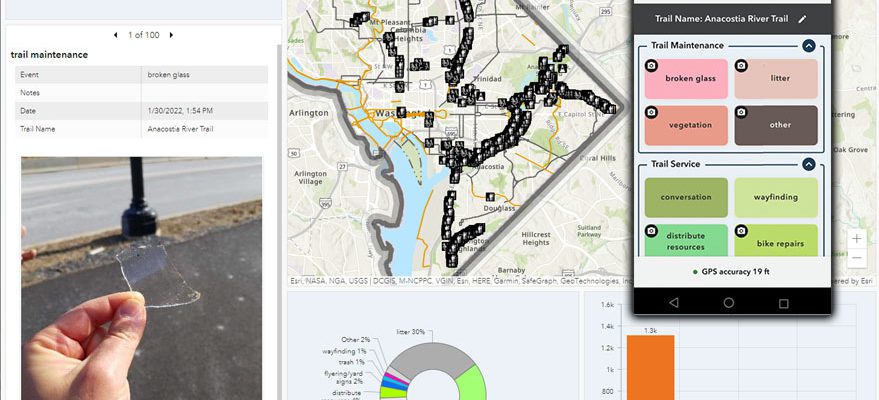Select Anacostia River Trail table value

click(x=181, y=129)
